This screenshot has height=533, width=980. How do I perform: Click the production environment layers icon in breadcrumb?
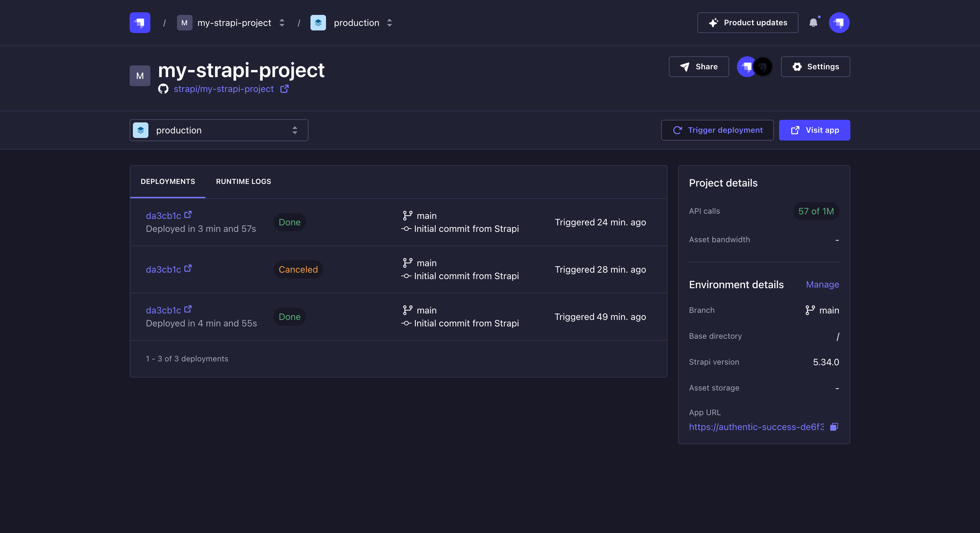pyautogui.click(x=318, y=22)
